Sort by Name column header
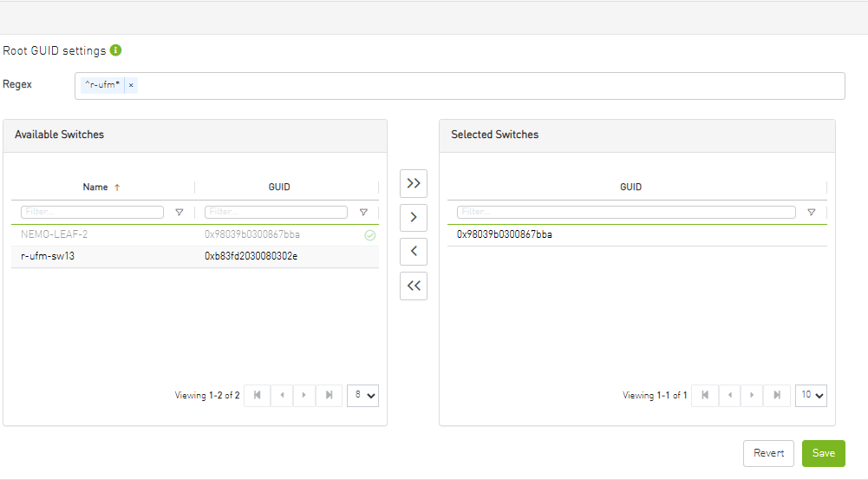 95,187
